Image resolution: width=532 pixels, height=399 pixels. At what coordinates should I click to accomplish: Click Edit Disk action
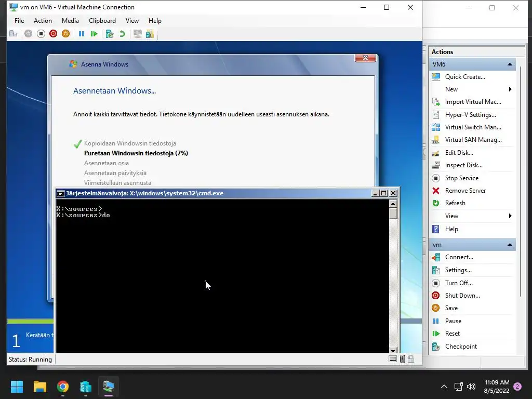pyautogui.click(x=459, y=153)
